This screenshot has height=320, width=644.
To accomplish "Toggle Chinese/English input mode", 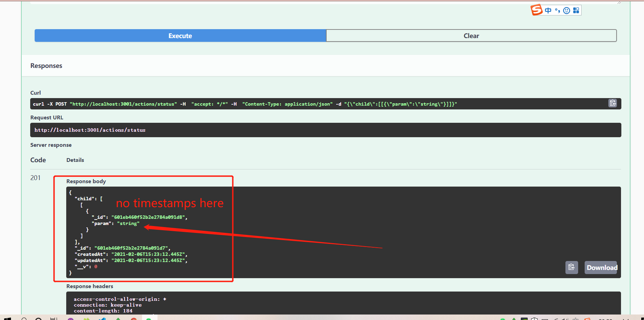I will tap(547, 10).
